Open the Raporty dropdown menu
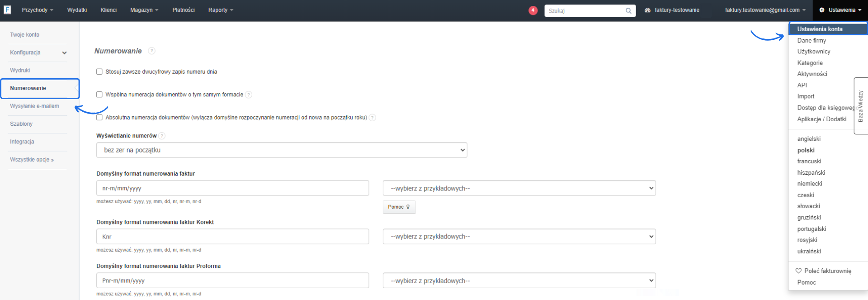 pos(221,10)
